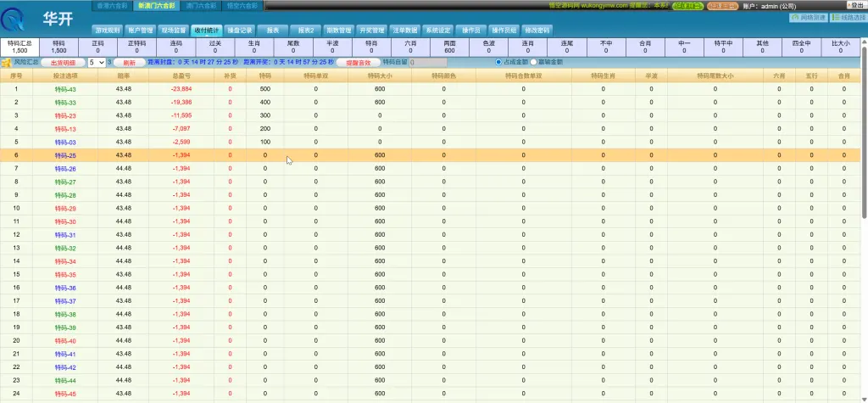
Task: Click the 特码自留 input field
Action: [427, 63]
